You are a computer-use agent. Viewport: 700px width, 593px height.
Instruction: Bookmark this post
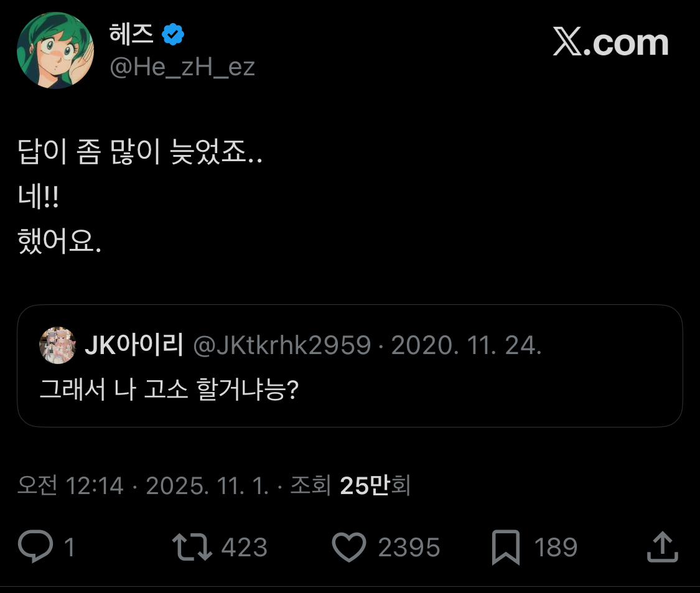[505, 548]
